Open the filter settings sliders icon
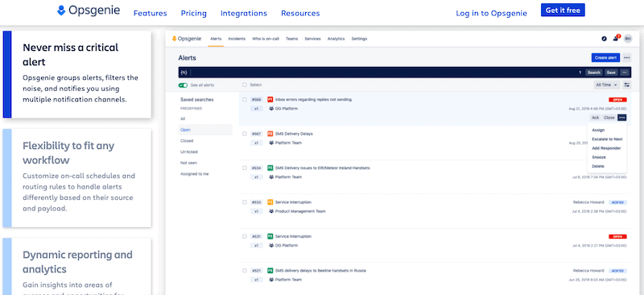The image size is (644, 295). tap(627, 85)
